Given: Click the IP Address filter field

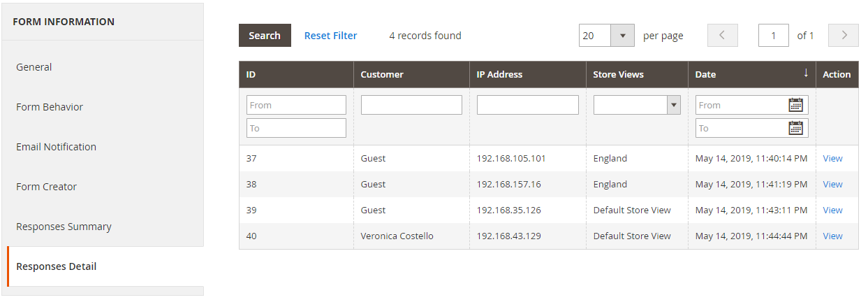Looking at the screenshot, I should point(527,105).
